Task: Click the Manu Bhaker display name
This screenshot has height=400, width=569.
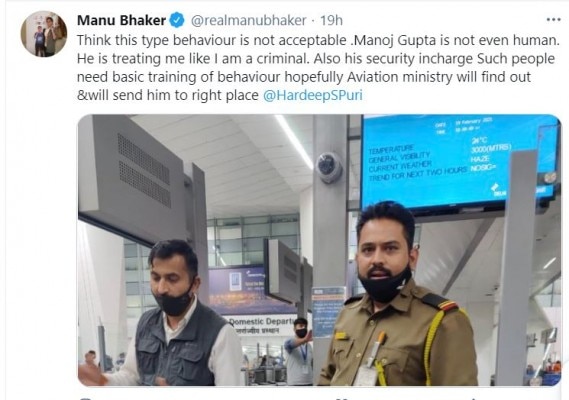Action: pos(122,20)
